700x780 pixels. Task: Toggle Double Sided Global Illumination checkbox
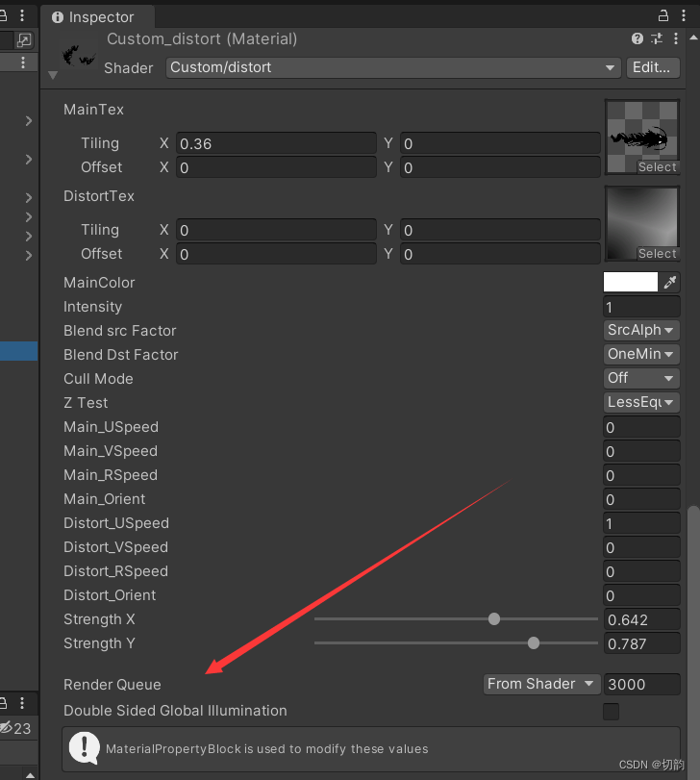click(x=611, y=712)
